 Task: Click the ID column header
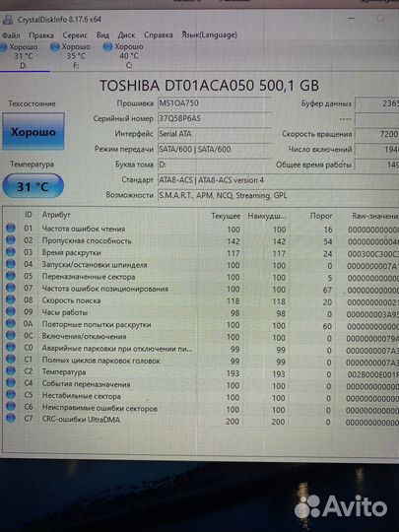29,215
